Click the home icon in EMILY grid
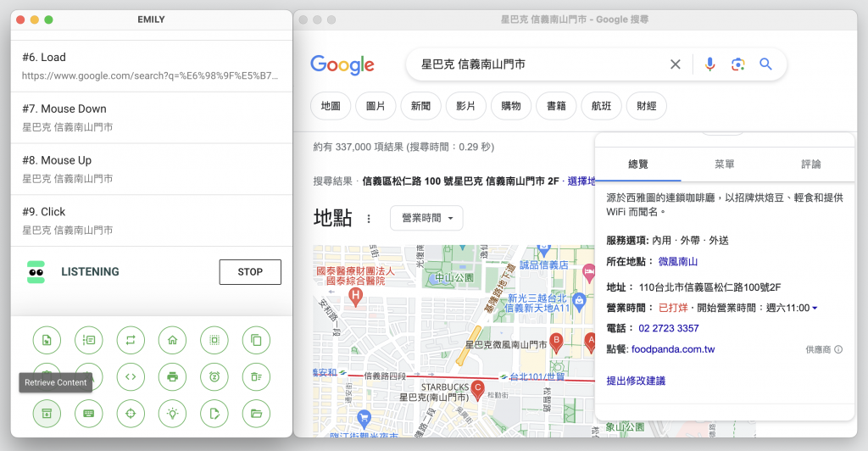Viewport: 868px width, 451px height. (x=173, y=340)
